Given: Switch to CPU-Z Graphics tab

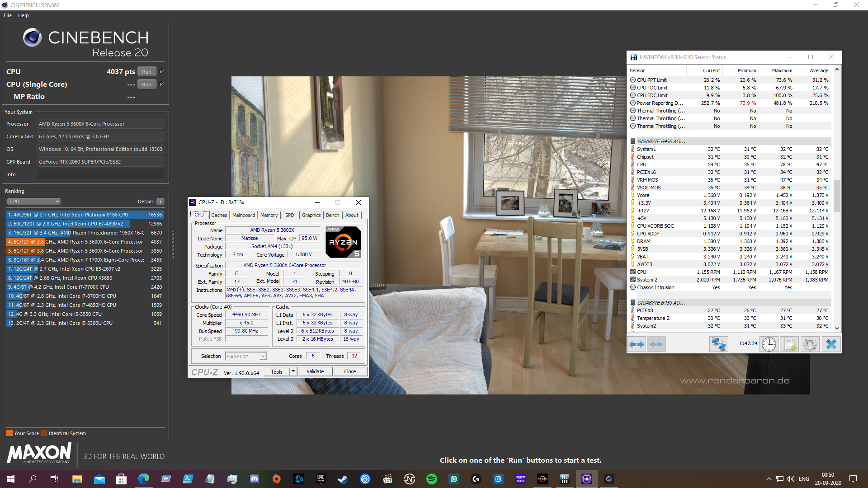Looking at the screenshot, I should [311, 215].
